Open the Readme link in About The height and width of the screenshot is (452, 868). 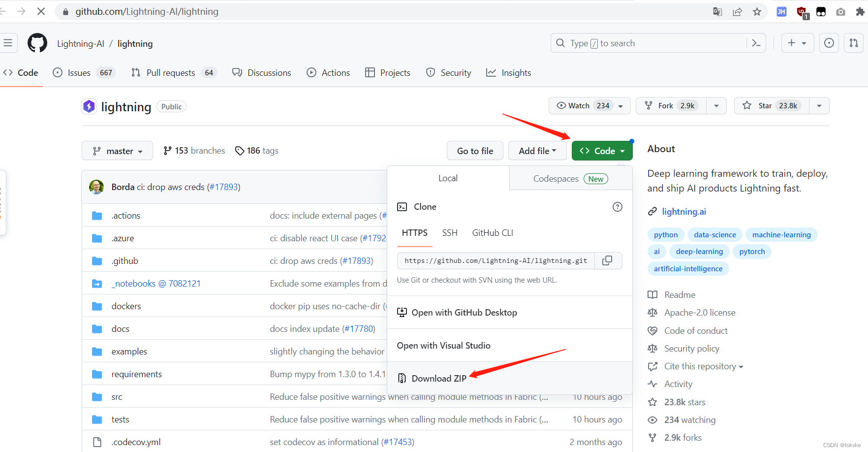[680, 295]
